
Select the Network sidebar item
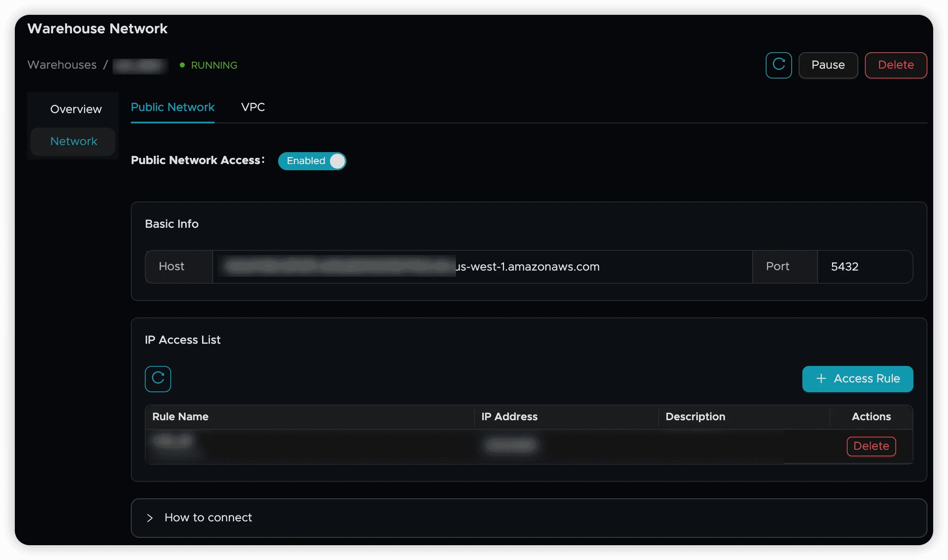[x=74, y=141]
